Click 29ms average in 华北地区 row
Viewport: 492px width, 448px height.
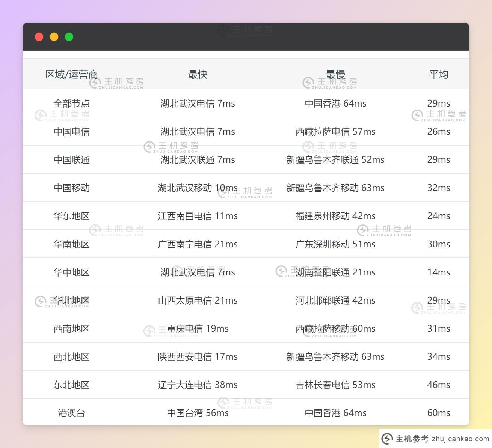(x=439, y=300)
